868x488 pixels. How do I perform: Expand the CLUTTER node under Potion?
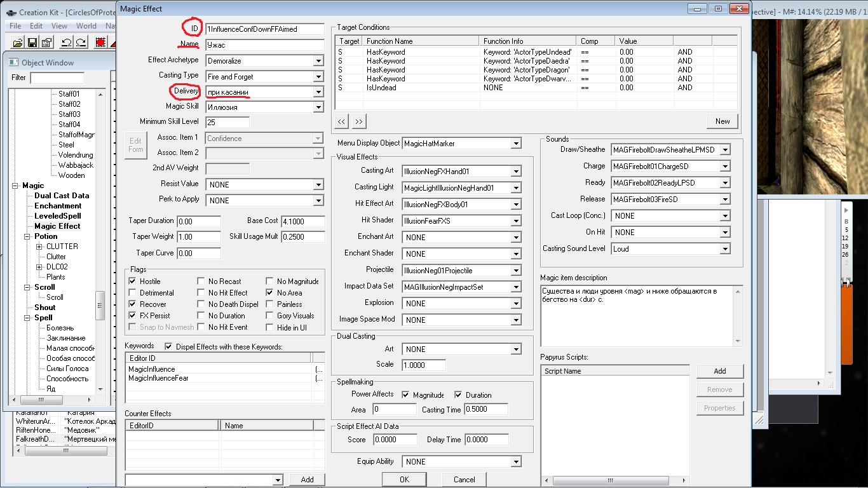click(39, 247)
